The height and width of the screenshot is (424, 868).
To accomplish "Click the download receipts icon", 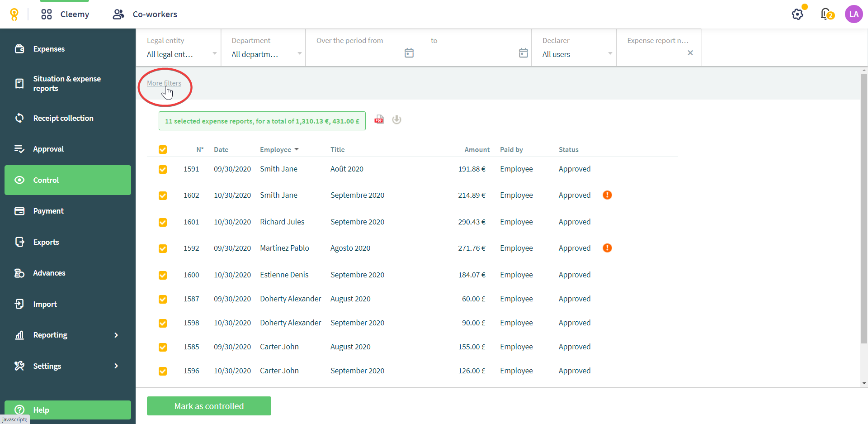I will pyautogui.click(x=396, y=119).
